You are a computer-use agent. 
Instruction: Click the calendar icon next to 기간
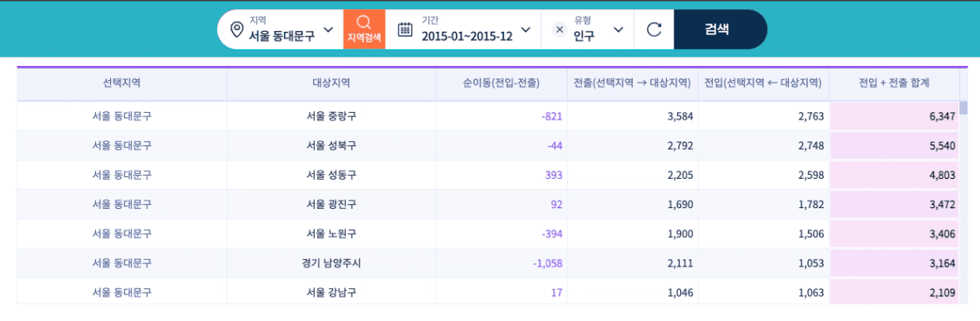click(405, 29)
